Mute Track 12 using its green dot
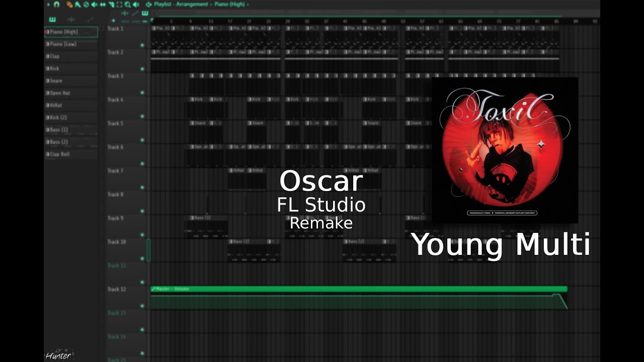Viewport: 644px width, 362px height. [x=142, y=306]
